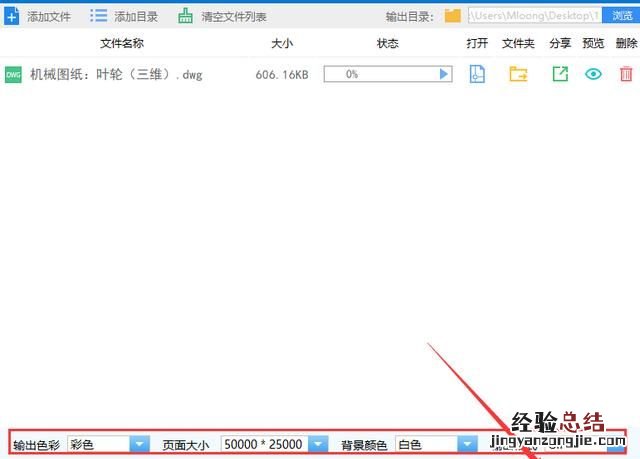The image size is (640, 459).
Task: Click the output directory path field
Action: (x=535, y=16)
